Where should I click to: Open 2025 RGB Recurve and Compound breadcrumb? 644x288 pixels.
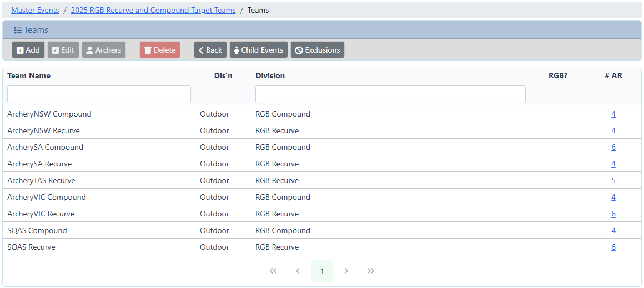pos(153,10)
